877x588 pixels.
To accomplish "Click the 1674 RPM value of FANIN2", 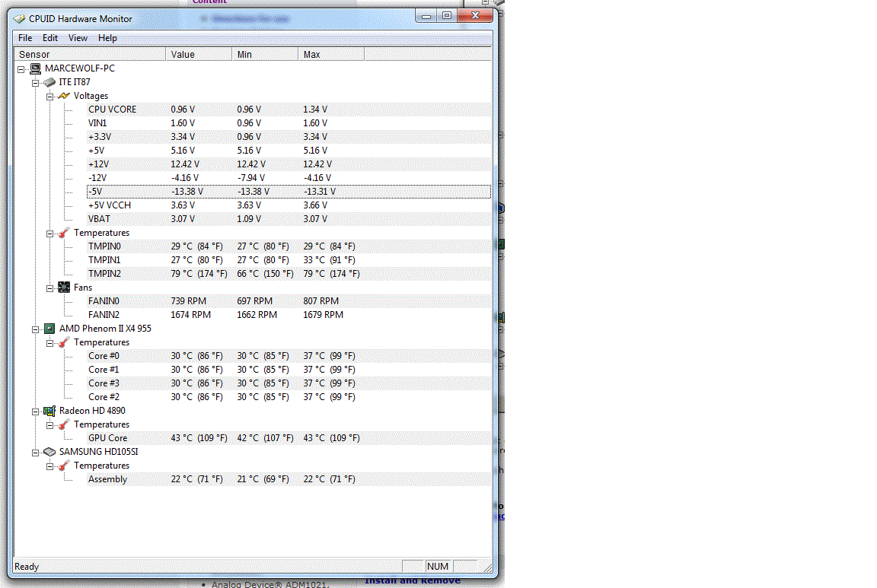I will [191, 315].
